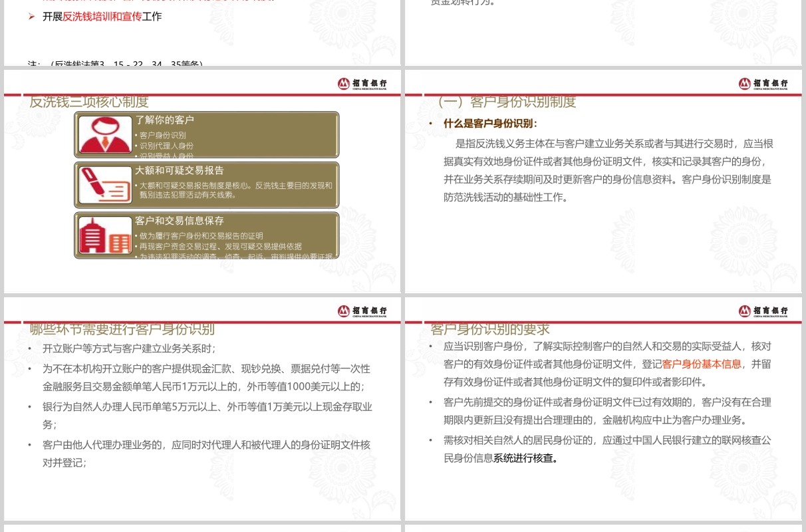Click the bullet 客户身份识别 under 了解你的客户
Image resolution: width=806 pixels, height=532 pixels.
pyautogui.click(x=162, y=136)
